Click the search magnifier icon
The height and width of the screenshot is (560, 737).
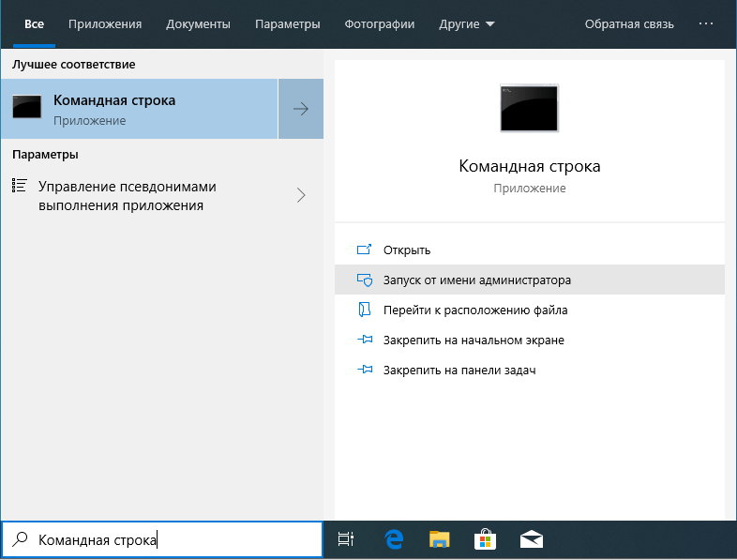[x=20, y=539]
